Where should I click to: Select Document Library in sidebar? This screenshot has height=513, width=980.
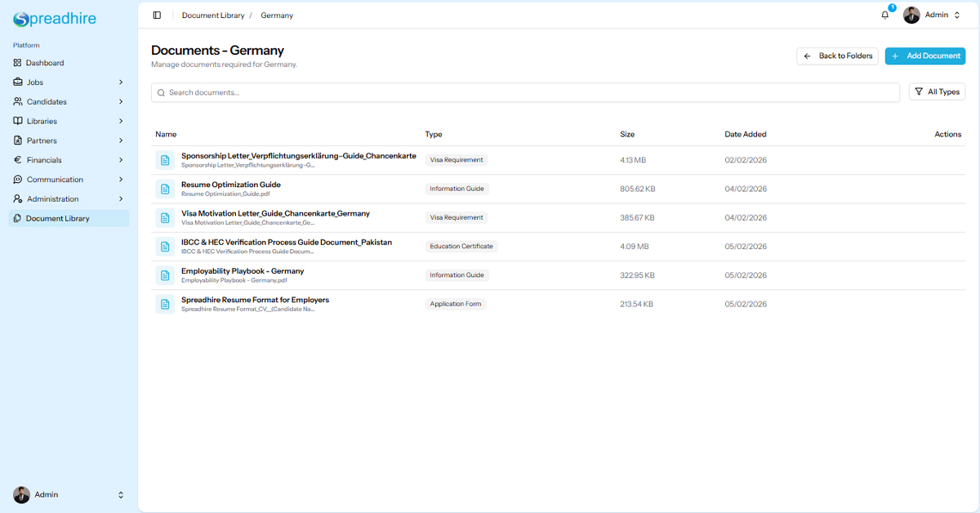[x=57, y=218]
